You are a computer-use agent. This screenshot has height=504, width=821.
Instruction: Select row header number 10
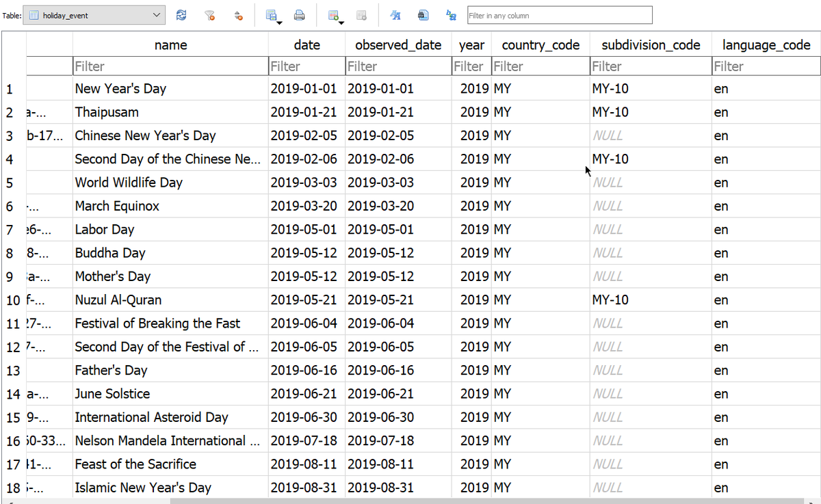click(x=14, y=300)
